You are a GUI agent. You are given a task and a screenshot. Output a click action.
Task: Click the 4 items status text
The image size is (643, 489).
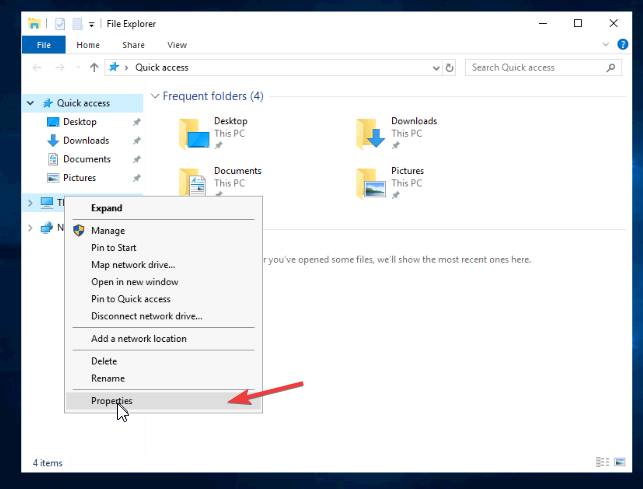[x=48, y=463]
